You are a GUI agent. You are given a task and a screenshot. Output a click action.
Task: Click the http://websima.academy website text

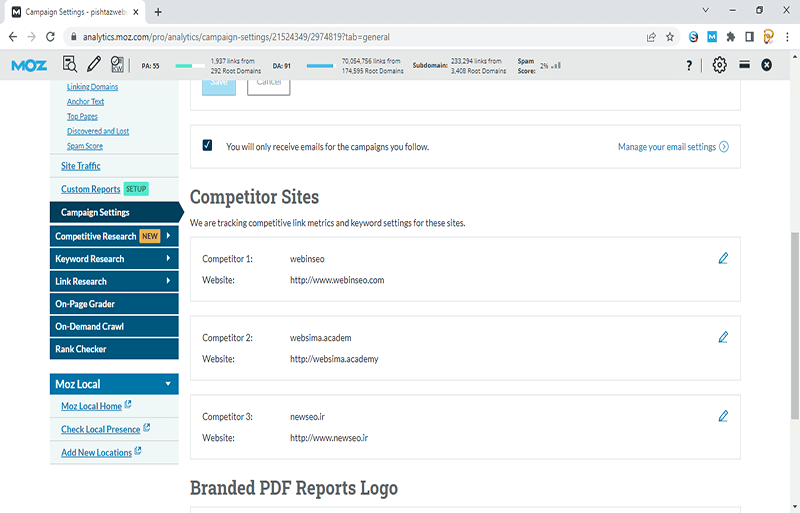coord(334,359)
